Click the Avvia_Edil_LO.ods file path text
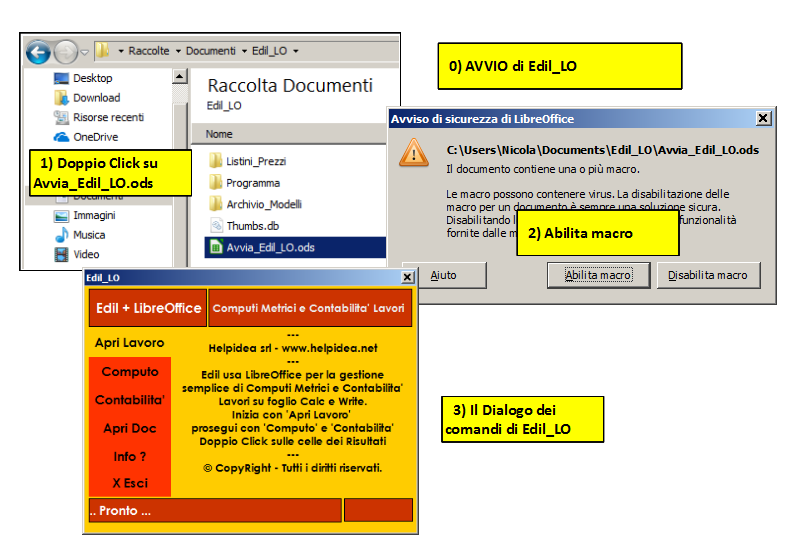The image size is (793, 559). pos(602,150)
